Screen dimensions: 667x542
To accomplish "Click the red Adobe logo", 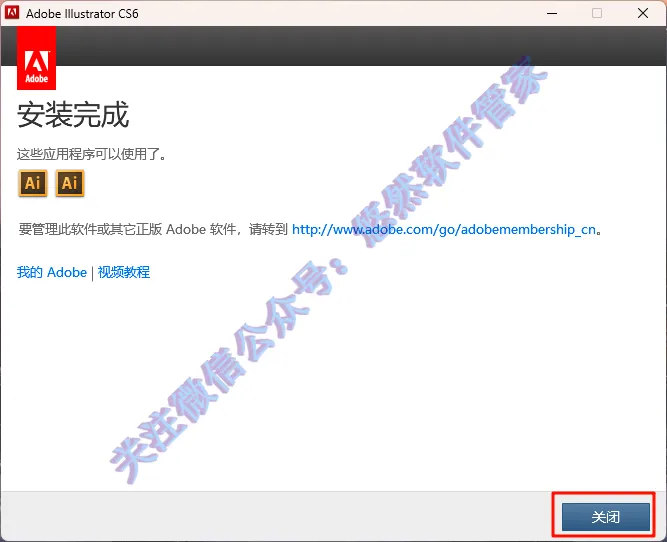I will tap(37, 58).
